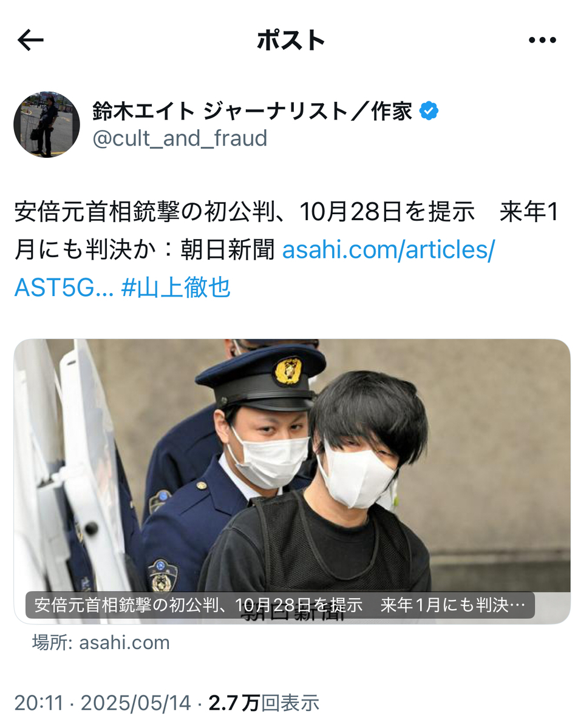Tap the display name 鈴木エイト ジャーナリスト／作家
This screenshot has height=728, width=575.
(252, 111)
